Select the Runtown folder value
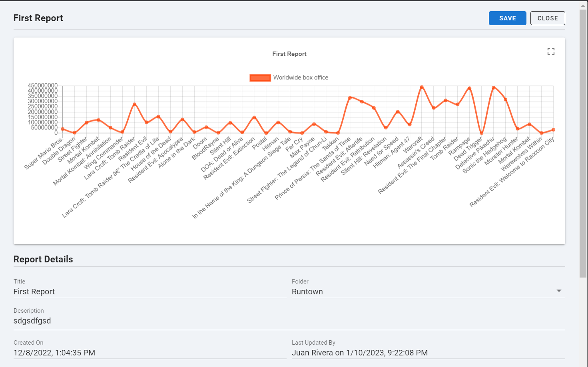The image size is (588, 367). [x=307, y=292]
